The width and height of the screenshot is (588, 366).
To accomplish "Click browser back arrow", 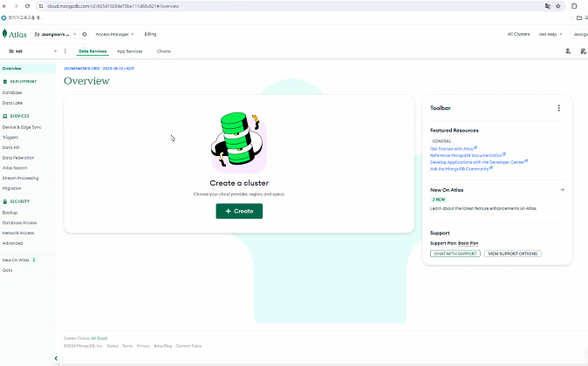I will point(4,6).
